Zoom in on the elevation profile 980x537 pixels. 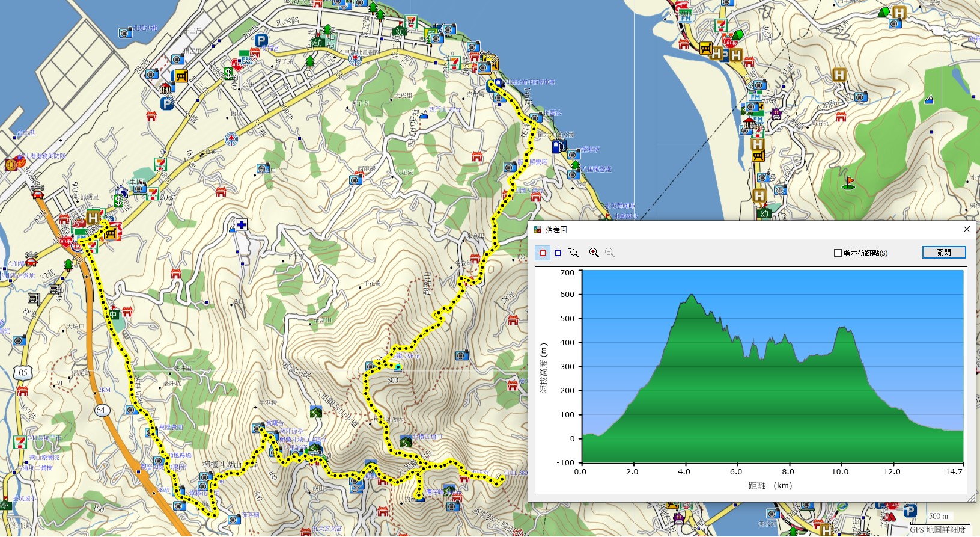tap(594, 253)
